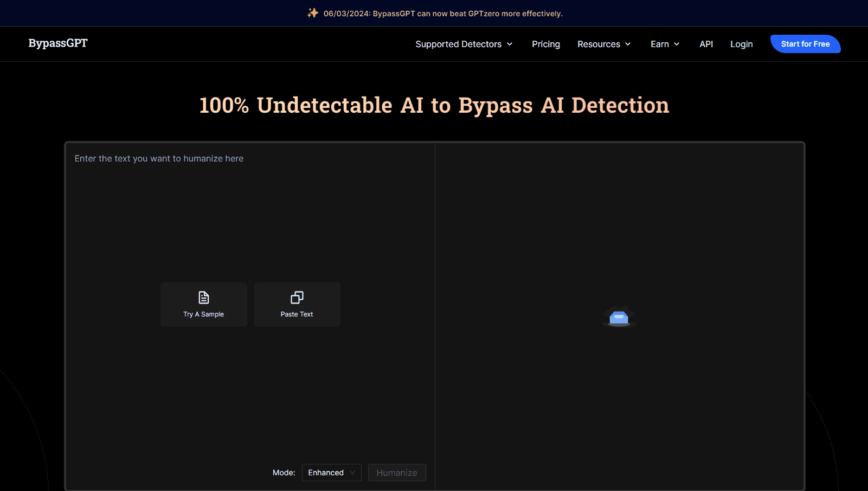Expand the Supported Detectors menu
This screenshot has width=868, height=491.
(459, 44)
